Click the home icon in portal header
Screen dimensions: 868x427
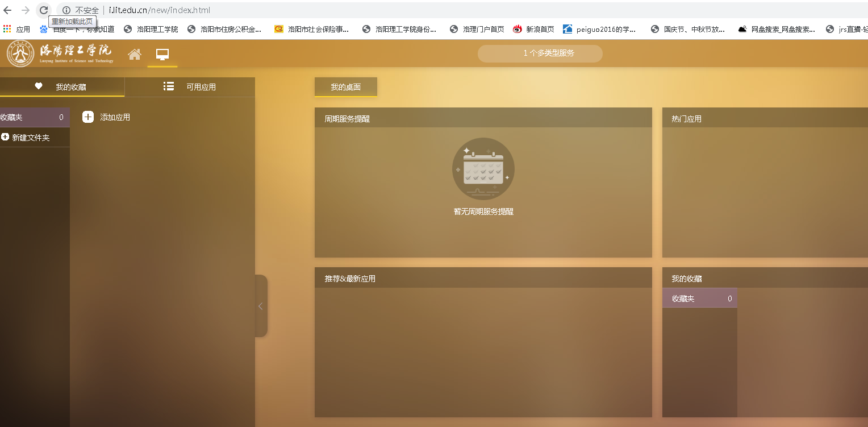pyautogui.click(x=135, y=55)
